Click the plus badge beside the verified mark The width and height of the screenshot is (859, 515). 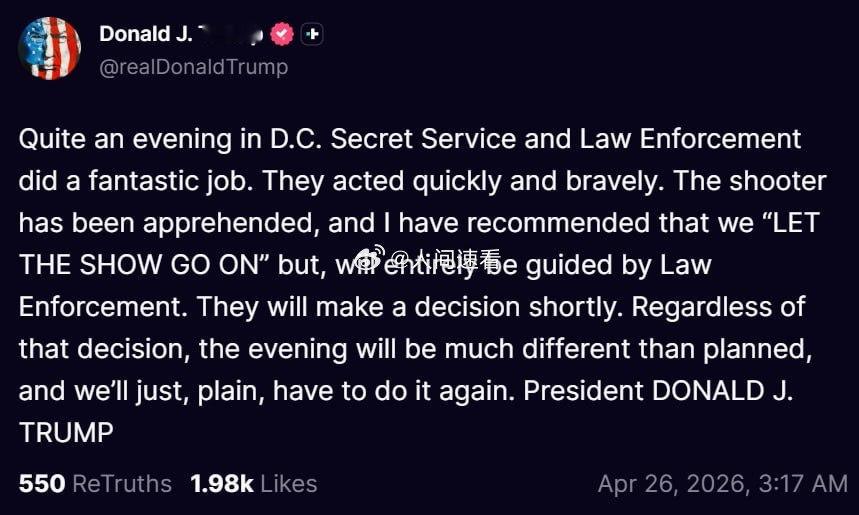[312, 34]
